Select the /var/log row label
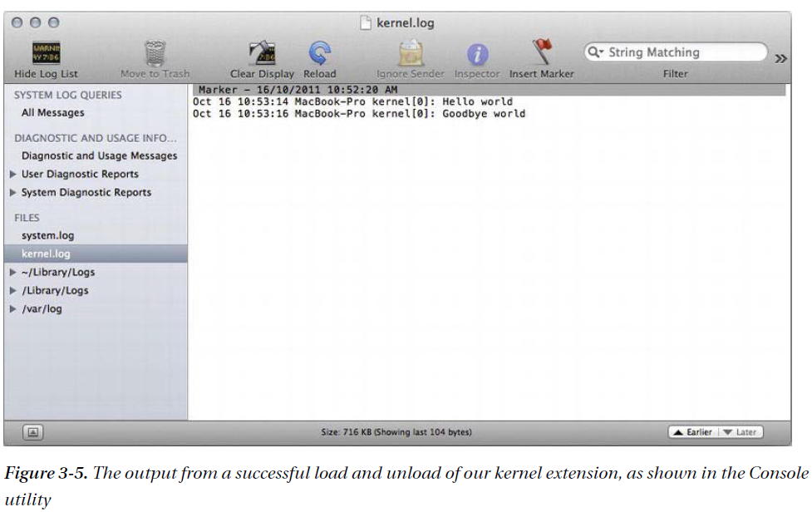 pyautogui.click(x=42, y=308)
